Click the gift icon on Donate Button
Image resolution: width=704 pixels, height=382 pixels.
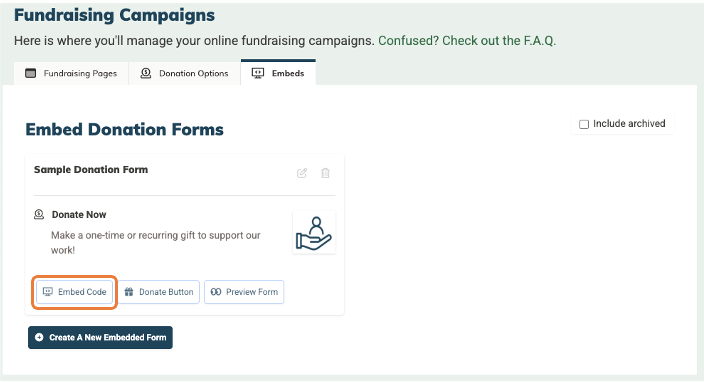coord(129,292)
